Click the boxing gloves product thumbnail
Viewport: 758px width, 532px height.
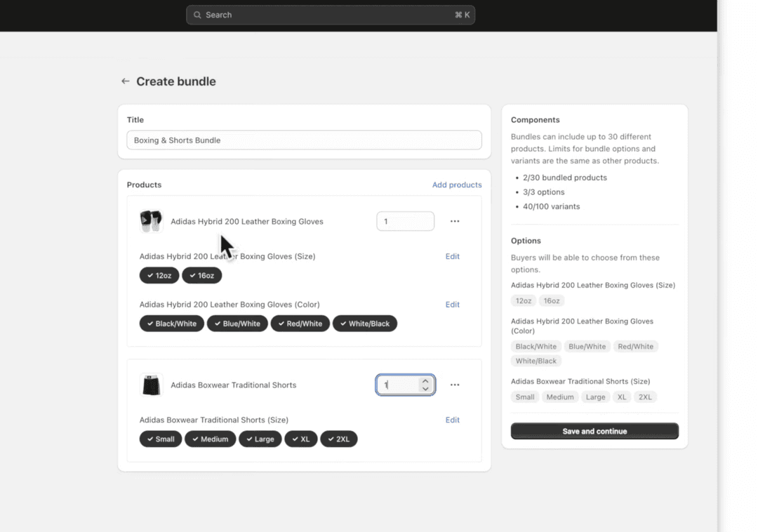tap(151, 221)
